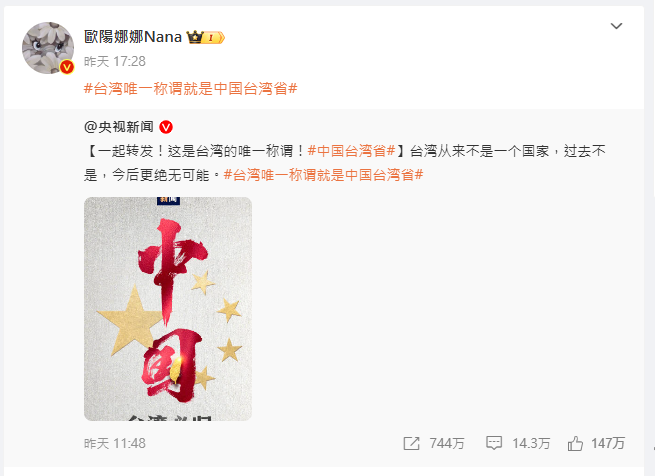Screen dimensions: 655x476
Task: Open the post options chevron dropdown
Action: pyautogui.click(x=617, y=26)
